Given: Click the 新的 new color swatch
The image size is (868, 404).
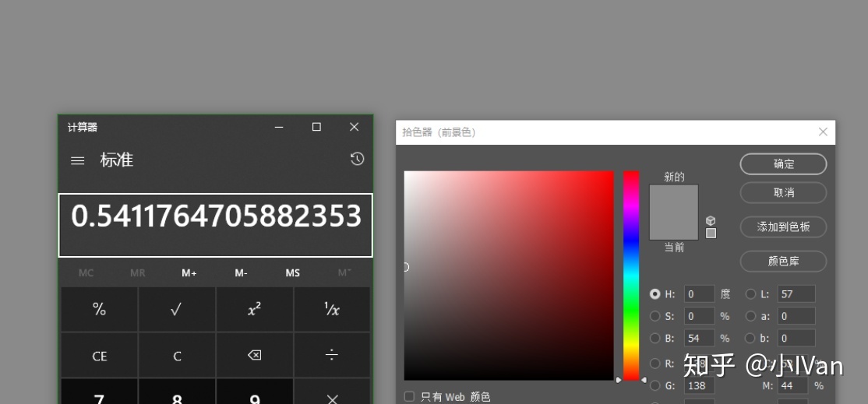Looking at the screenshot, I should tap(674, 198).
